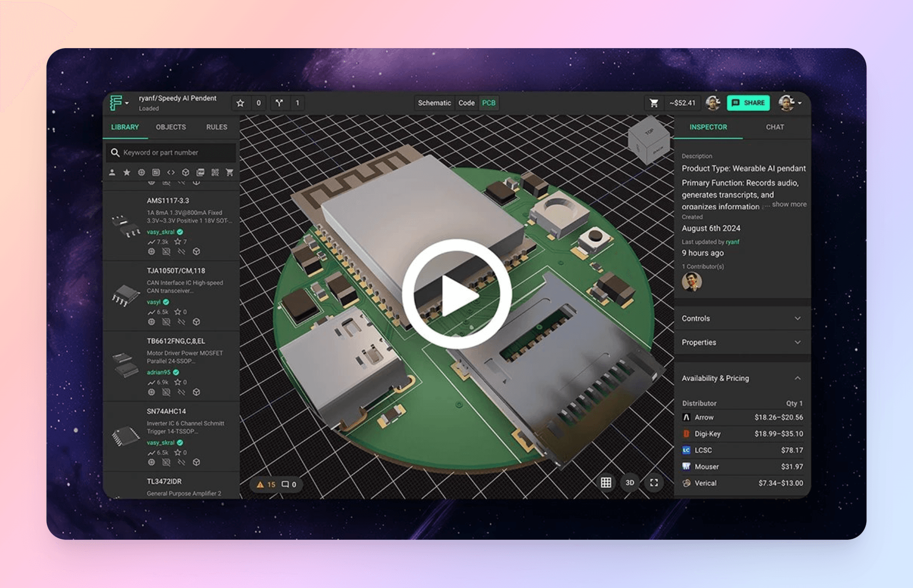Click the SN74AHC14 part thumbnail
This screenshot has height=588, width=913.
coord(124,436)
